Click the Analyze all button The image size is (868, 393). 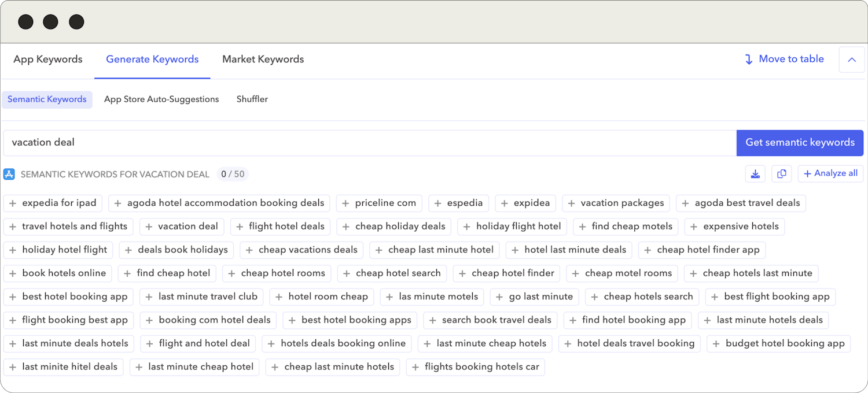[830, 174]
